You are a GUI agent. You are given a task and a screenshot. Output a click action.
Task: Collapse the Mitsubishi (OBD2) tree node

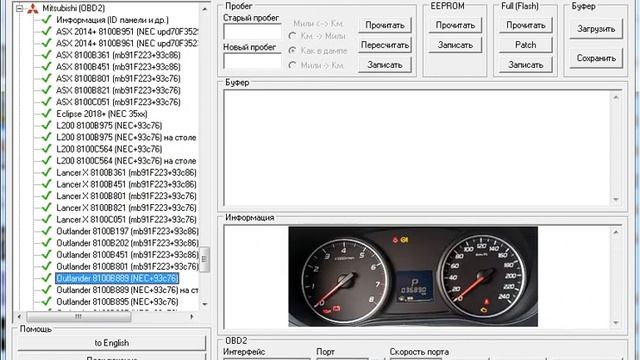point(19,9)
